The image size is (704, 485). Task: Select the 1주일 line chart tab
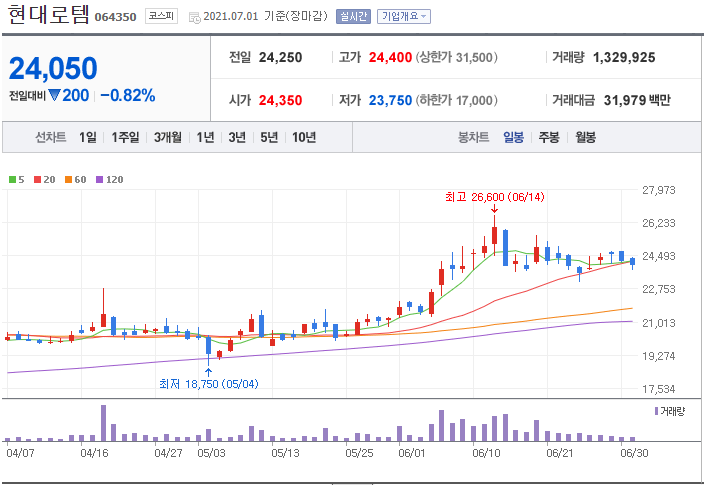click(x=125, y=137)
